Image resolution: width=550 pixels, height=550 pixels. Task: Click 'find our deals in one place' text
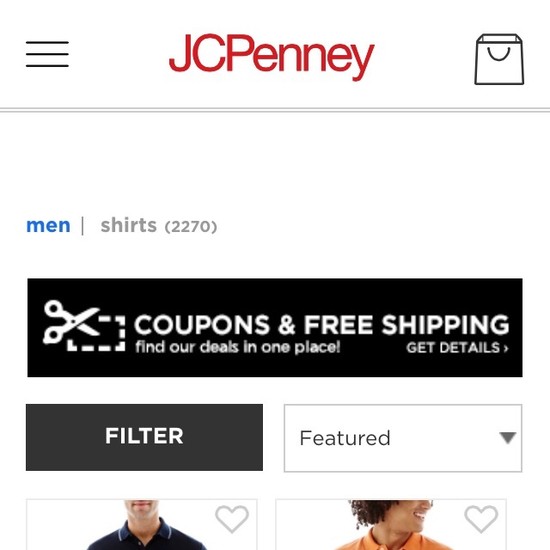coord(238,347)
